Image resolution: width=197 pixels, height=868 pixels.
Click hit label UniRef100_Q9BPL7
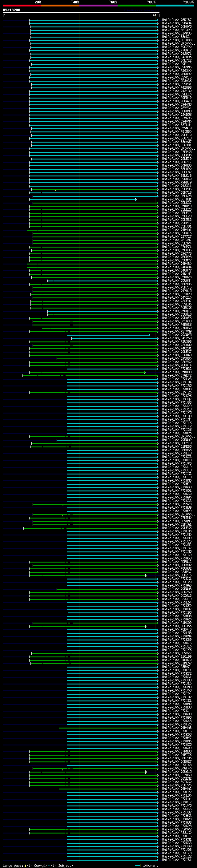177,223
